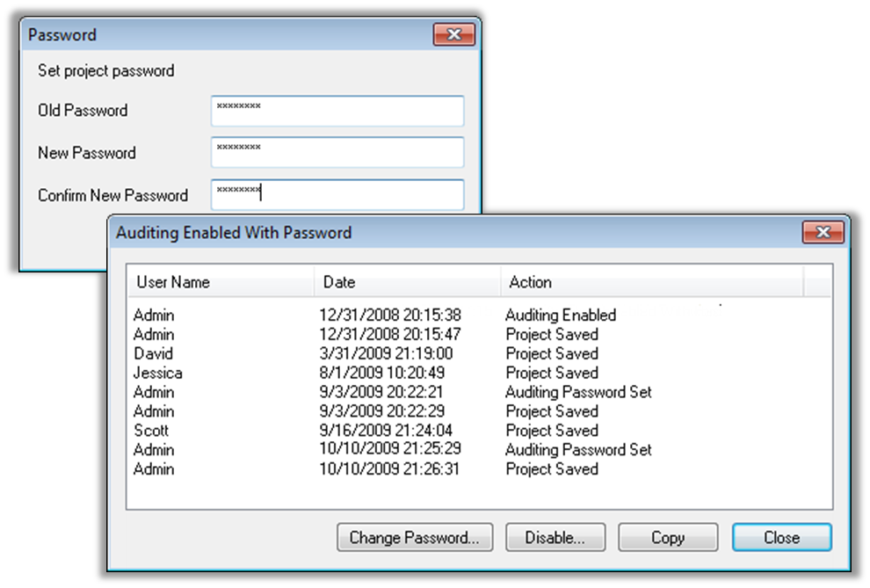Focus the Confirm New Password field
The height and width of the screenshot is (588, 870).
(337, 194)
